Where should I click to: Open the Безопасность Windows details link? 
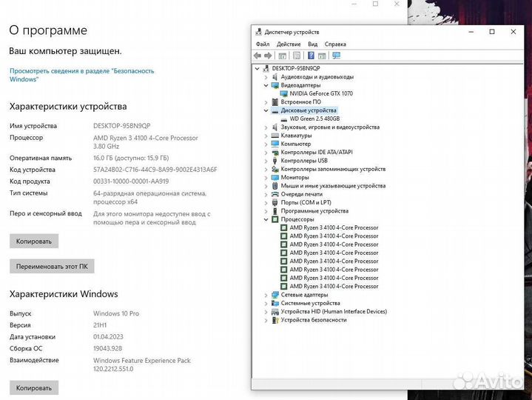[x=82, y=75]
